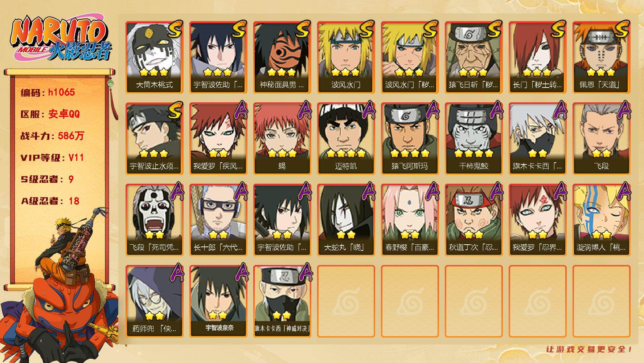The image size is (644, 363).
Task: Click the 飞段 A-rank card
Action: tap(601, 139)
